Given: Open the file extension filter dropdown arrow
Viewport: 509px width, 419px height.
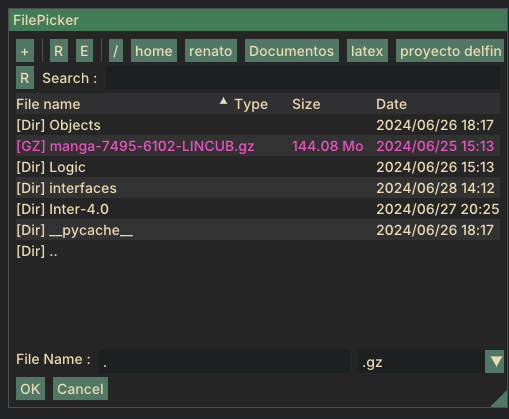Looking at the screenshot, I should tap(495, 362).
